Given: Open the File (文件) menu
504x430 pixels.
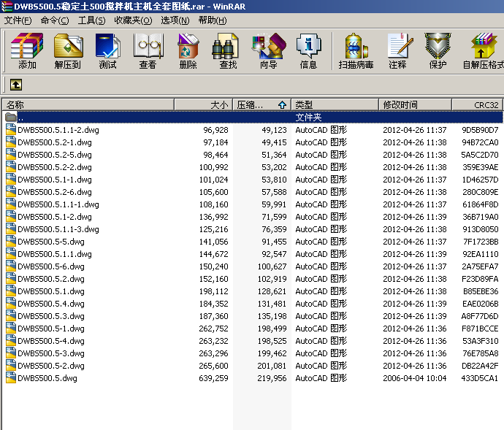Looking at the screenshot, I should pos(18,20).
